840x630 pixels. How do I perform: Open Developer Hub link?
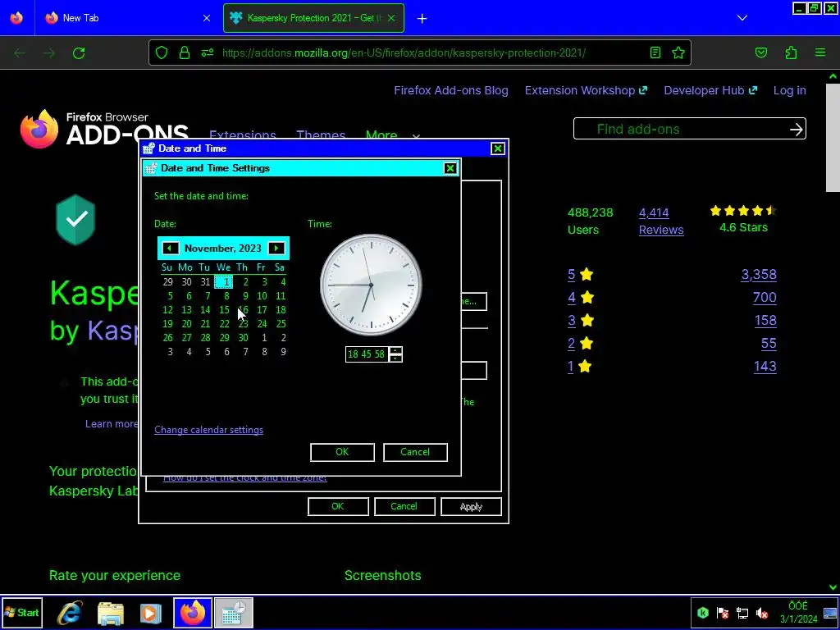710,90
